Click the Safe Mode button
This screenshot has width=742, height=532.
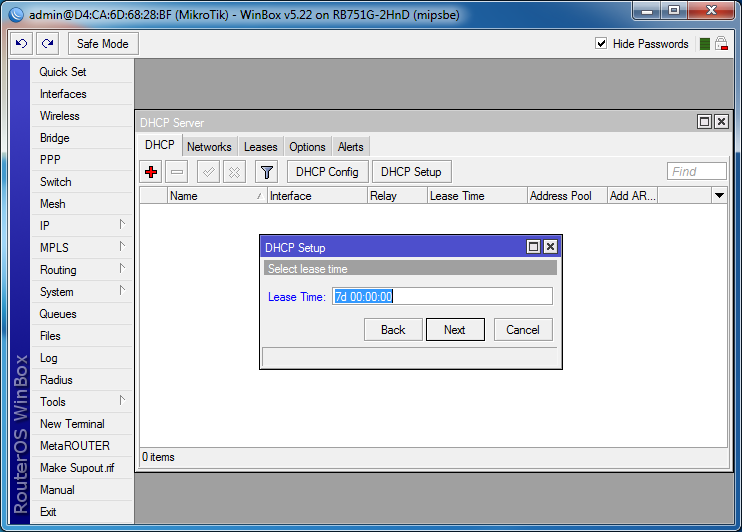click(x=103, y=44)
